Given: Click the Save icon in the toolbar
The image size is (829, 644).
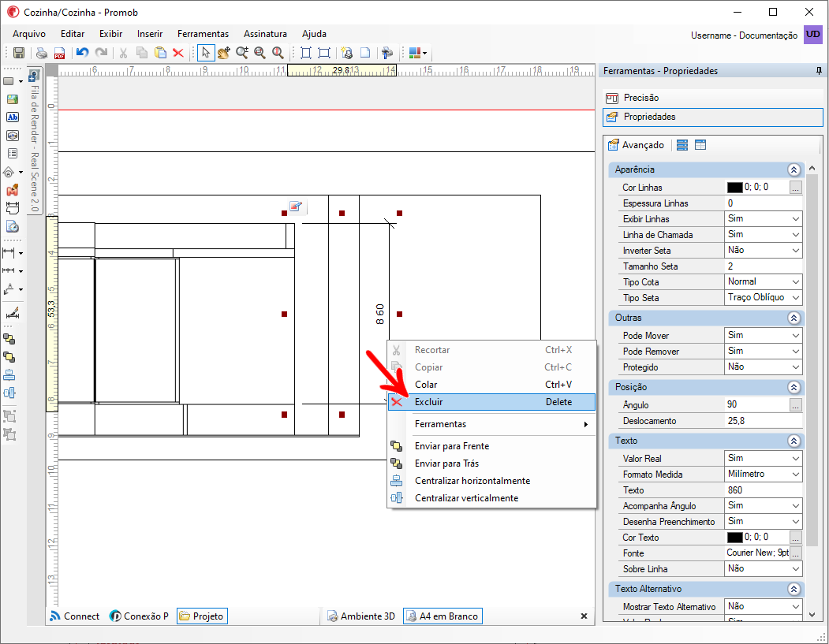Looking at the screenshot, I should coord(19,53).
